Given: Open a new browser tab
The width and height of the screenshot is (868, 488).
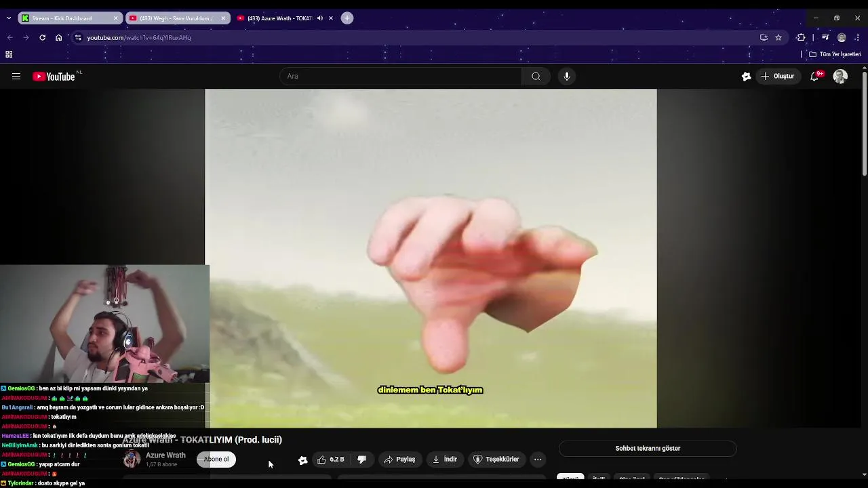Looking at the screenshot, I should [347, 18].
